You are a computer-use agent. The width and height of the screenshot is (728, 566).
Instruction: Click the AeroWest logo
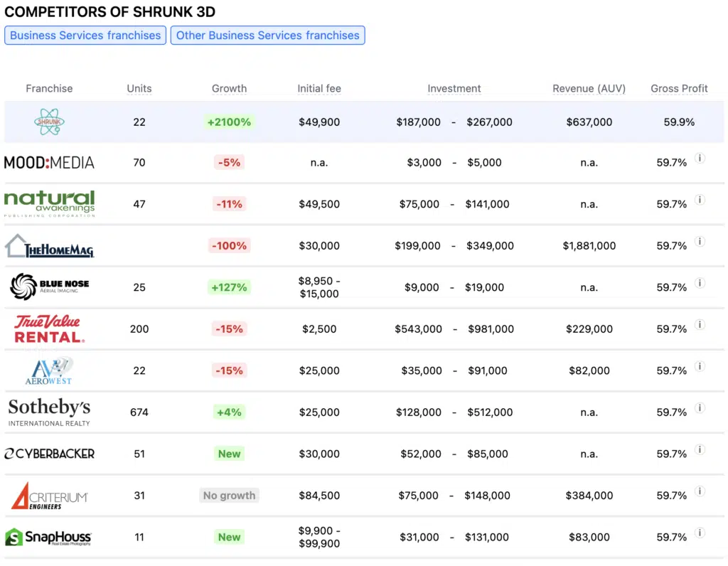click(49, 370)
